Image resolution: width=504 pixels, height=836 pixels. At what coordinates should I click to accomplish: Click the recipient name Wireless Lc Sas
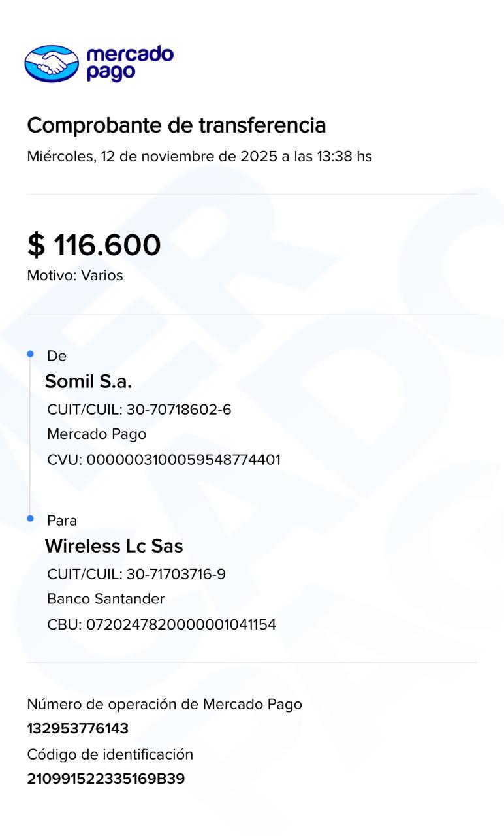click(114, 546)
